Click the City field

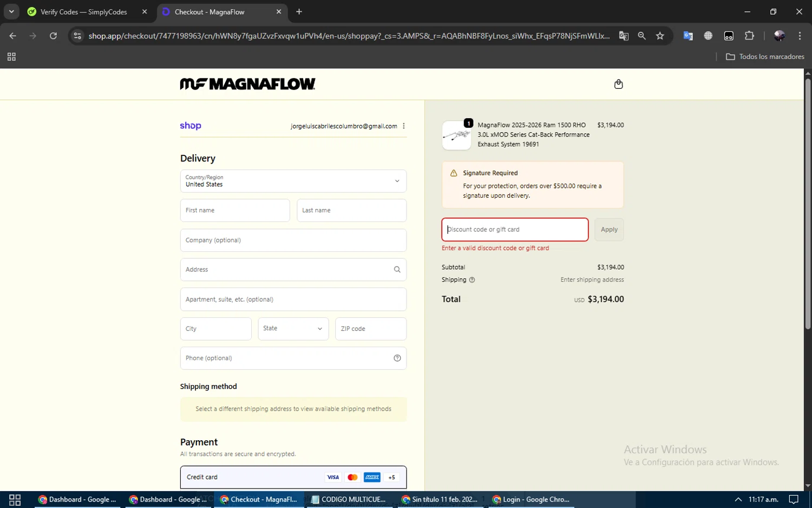coord(215,329)
